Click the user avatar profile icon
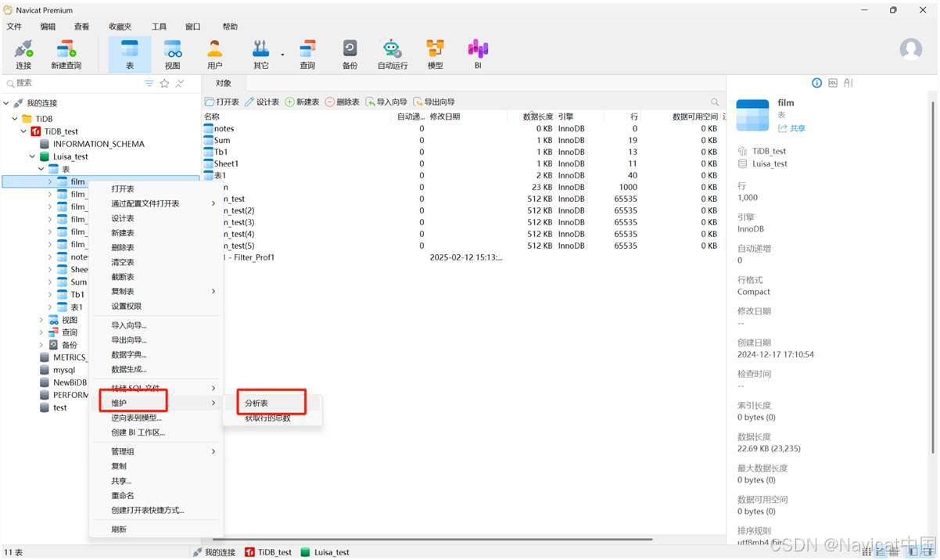This screenshot has height=560, width=940. click(911, 49)
